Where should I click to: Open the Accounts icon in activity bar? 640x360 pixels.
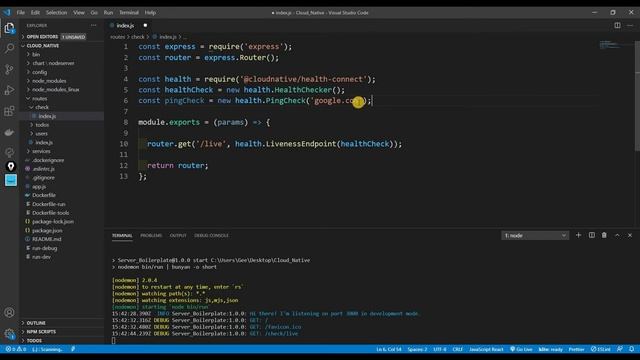point(9,313)
